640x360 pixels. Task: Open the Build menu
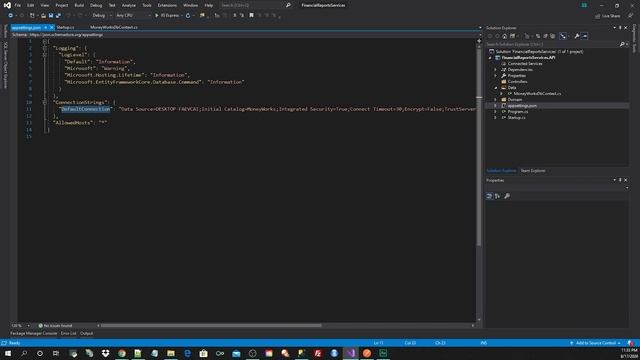tap(79, 5)
